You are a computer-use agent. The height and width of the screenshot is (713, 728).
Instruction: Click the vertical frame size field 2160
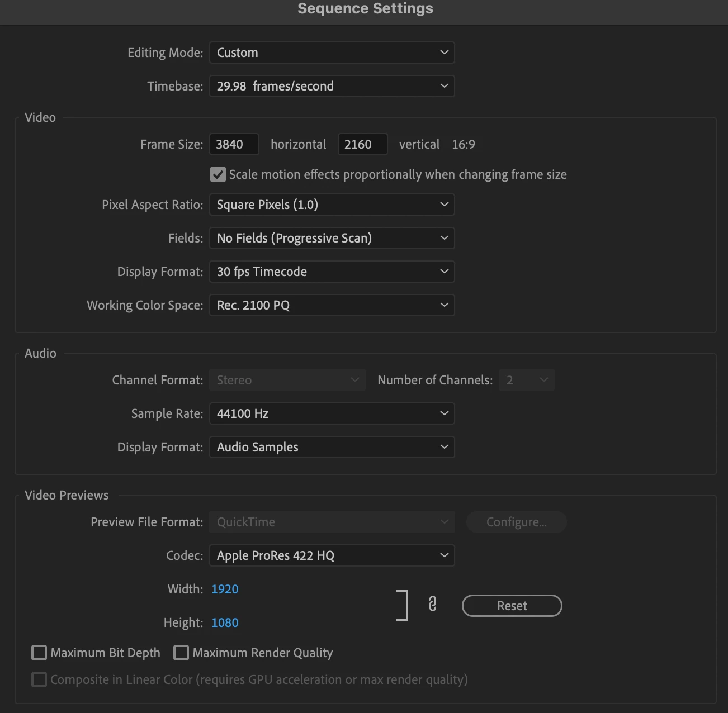pyautogui.click(x=362, y=144)
